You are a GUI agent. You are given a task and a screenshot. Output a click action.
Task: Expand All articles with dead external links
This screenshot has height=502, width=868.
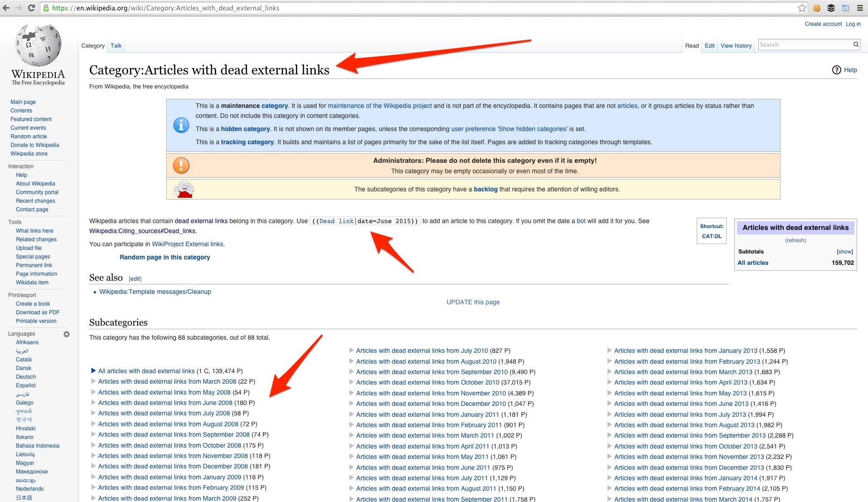tap(93, 371)
